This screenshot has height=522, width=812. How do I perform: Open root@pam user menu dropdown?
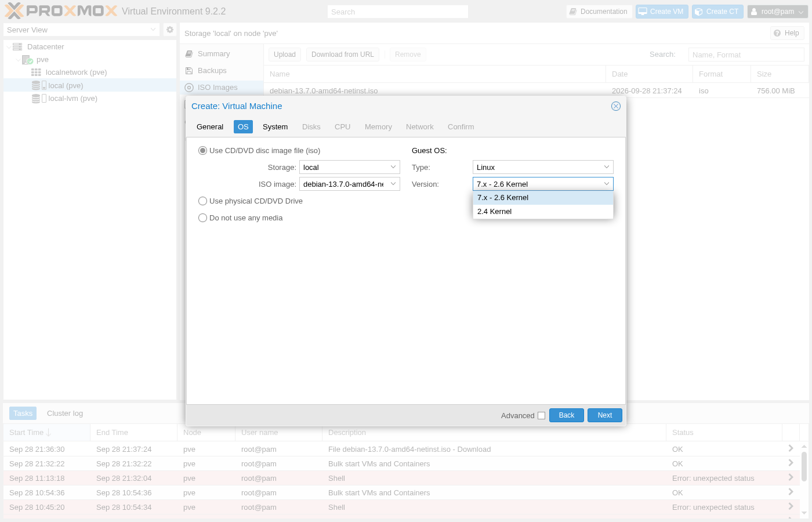tap(800, 12)
